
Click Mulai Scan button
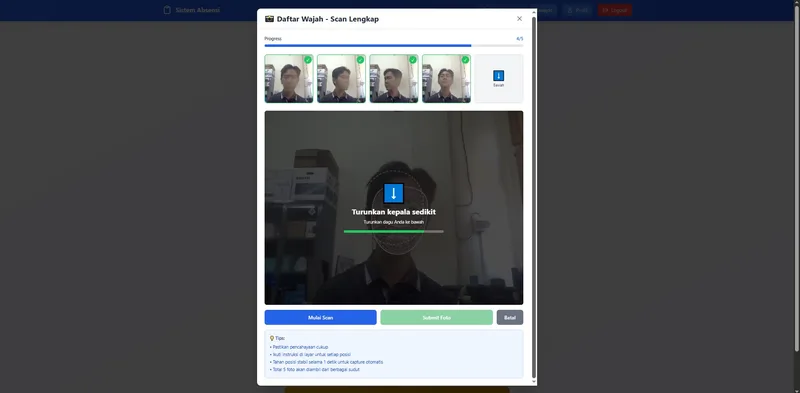pyautogui.click(x=320, y=317)
